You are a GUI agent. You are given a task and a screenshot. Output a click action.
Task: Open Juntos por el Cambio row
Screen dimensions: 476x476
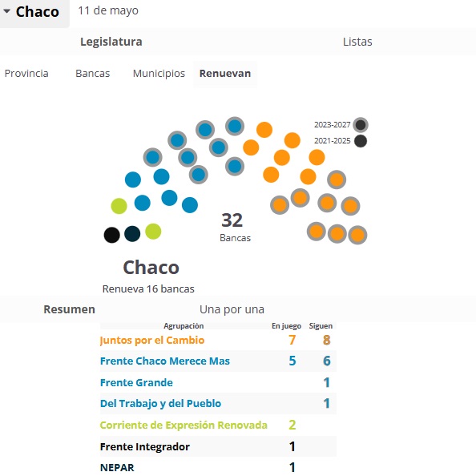click(x=218, y=340)
